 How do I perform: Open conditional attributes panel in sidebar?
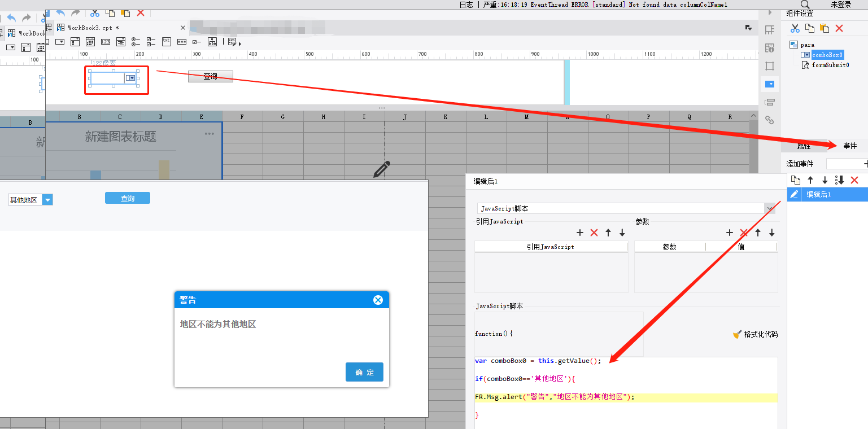769,102
